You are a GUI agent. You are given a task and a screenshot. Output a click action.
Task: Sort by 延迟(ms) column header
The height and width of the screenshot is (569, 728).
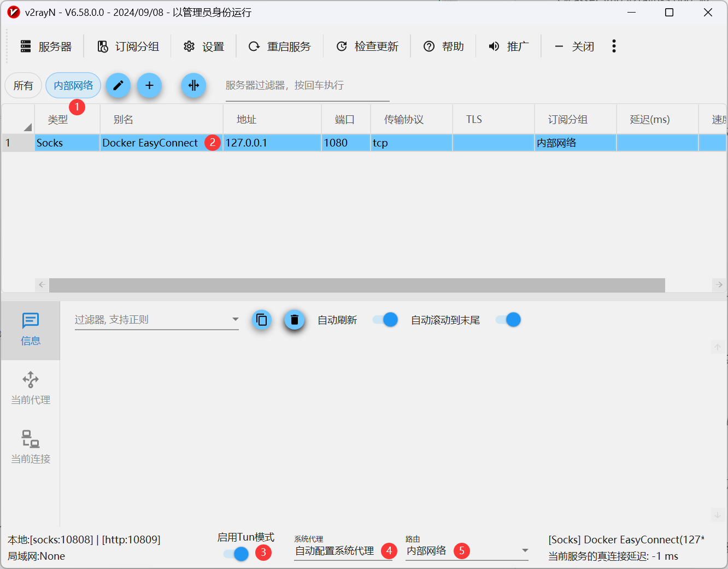coord(657,120)
